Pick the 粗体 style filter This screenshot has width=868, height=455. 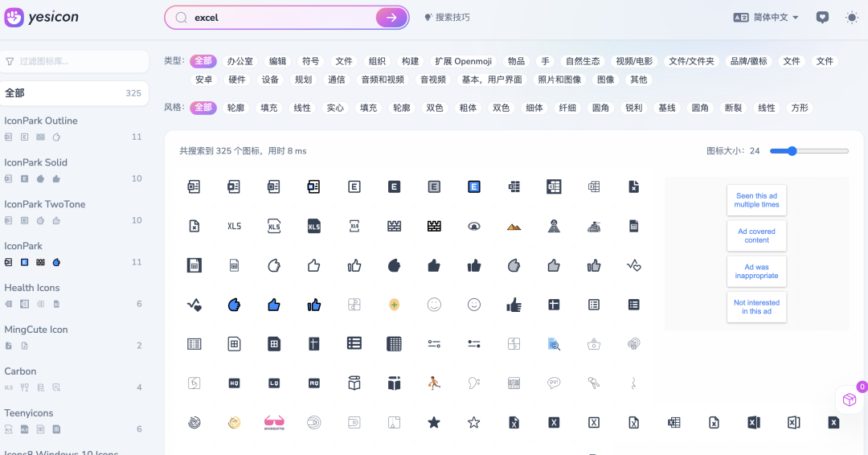pos(468,108)
